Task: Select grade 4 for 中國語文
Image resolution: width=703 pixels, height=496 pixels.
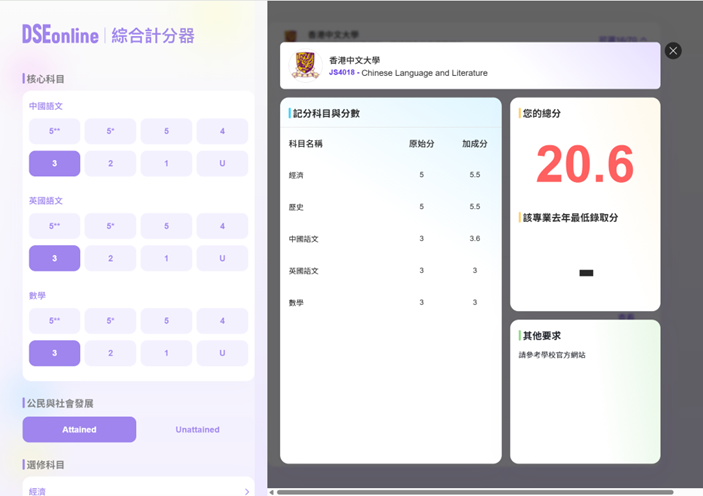Action: pyautogui.click(x=222, y=131)
